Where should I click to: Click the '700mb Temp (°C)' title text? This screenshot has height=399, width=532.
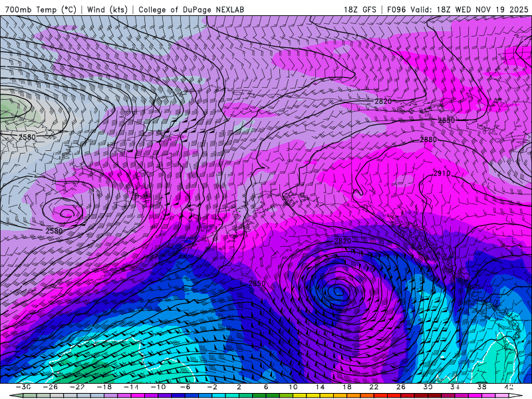coord(41,9)
